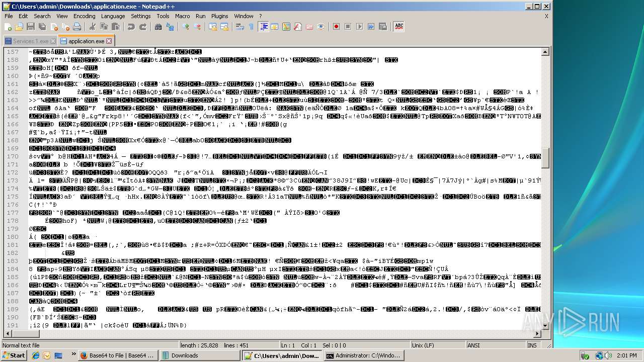Zoom in with the Zoom In toolbar icon

(185, 27)
